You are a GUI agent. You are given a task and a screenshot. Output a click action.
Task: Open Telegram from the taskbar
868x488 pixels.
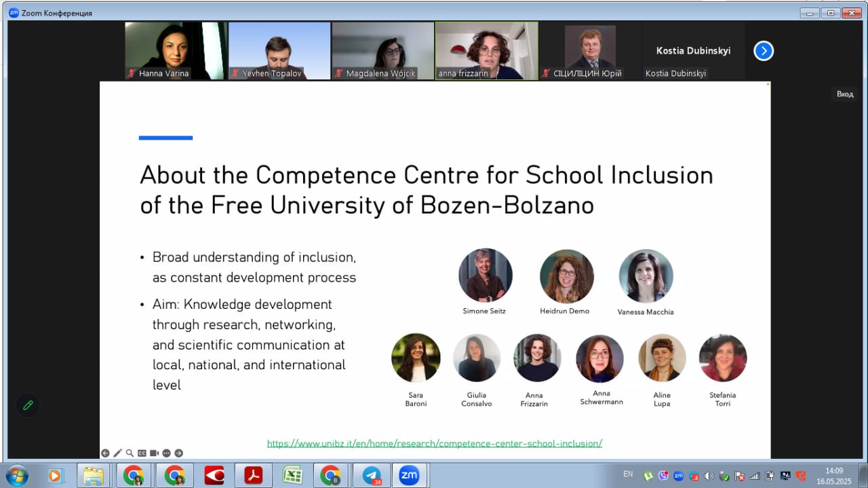pos(371,476)
